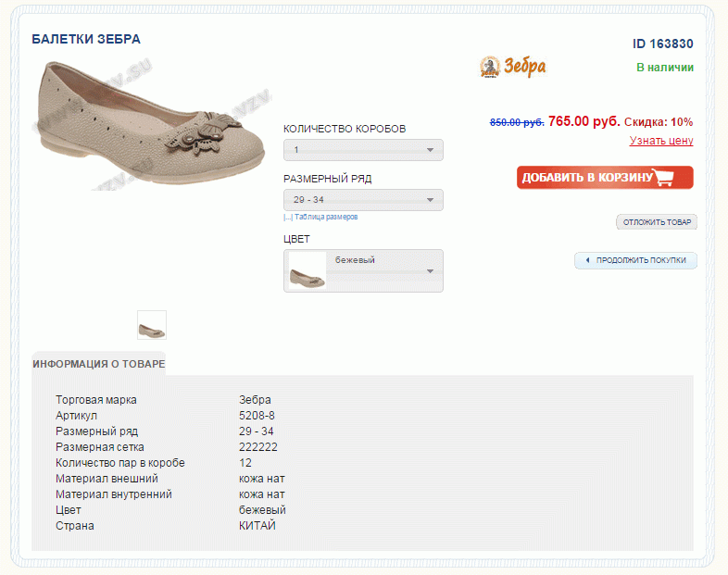Click the Зебра brand logo

click(513, 67)
